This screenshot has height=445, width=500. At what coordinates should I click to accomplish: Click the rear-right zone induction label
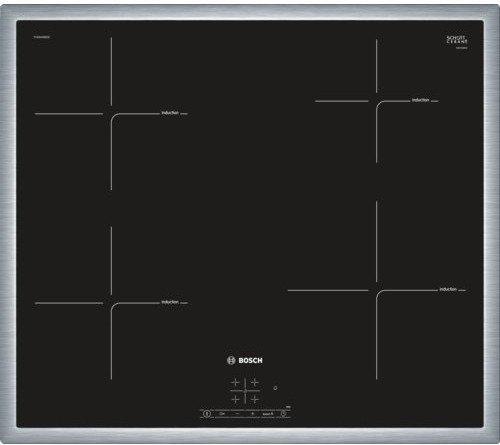[421, 100]
